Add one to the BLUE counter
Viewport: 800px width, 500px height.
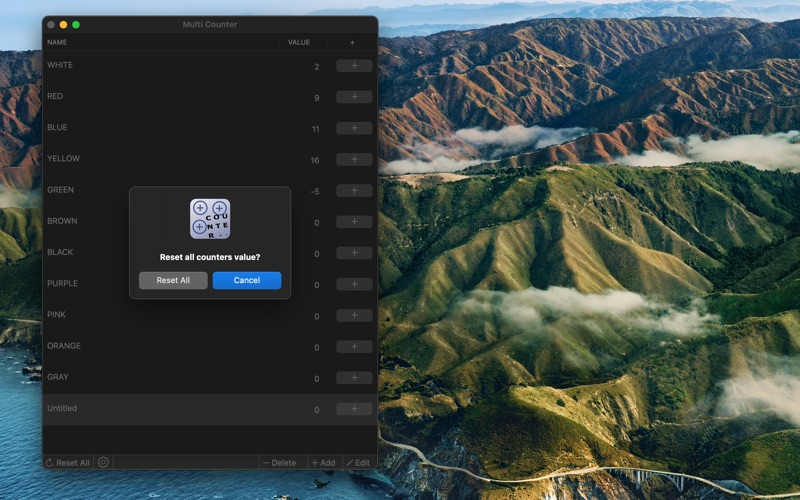tap(353, 128)
